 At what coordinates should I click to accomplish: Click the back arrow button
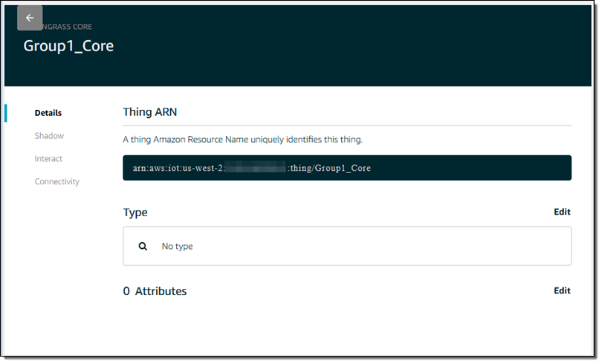tap(30, 18)
